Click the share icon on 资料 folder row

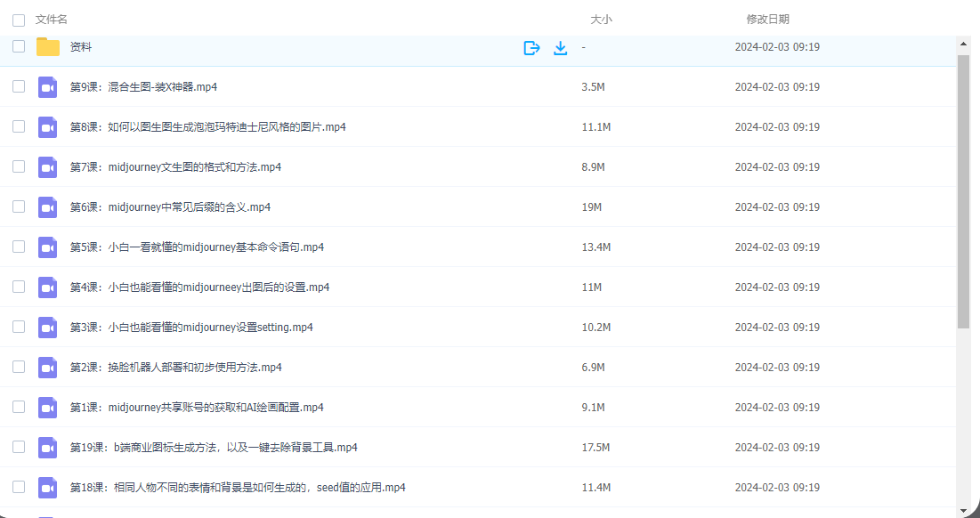point(531,47)
